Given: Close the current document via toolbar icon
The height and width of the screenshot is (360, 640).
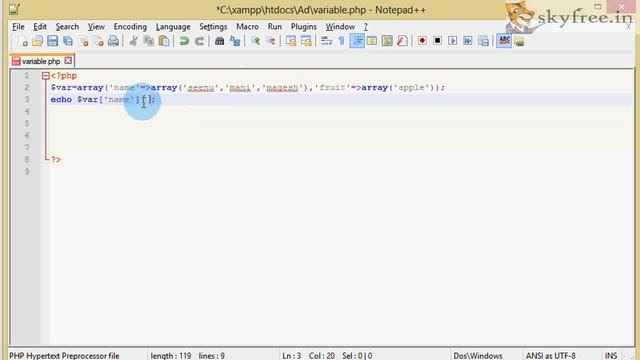Looking at the screenshot, I should click(x=84, y=41).
